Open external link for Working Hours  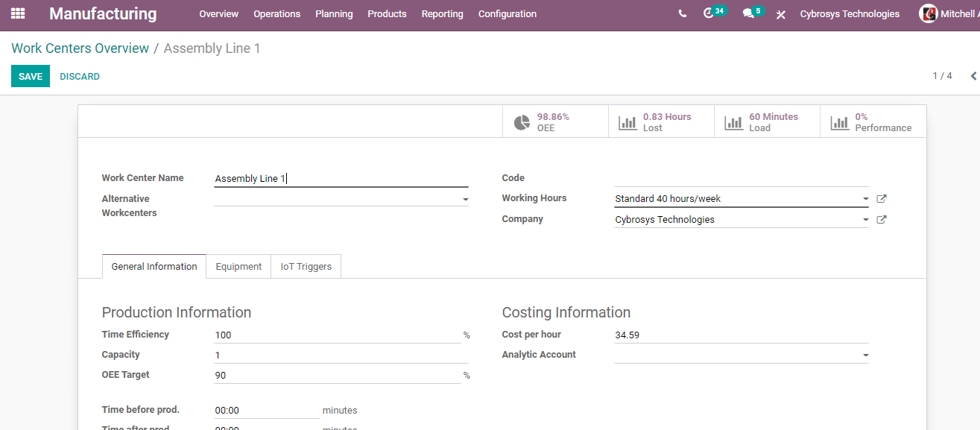(x=882, y=199)
